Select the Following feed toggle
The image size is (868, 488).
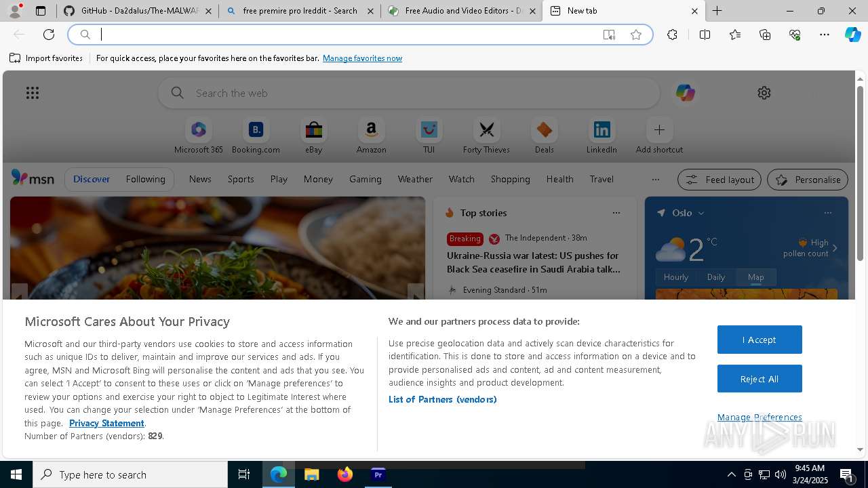point(145,179)
